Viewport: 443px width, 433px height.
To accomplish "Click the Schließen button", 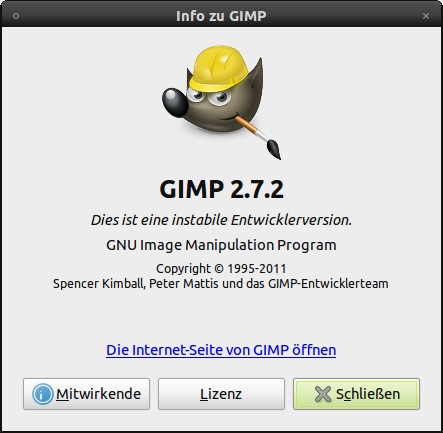I will click(x=356, y=394).
